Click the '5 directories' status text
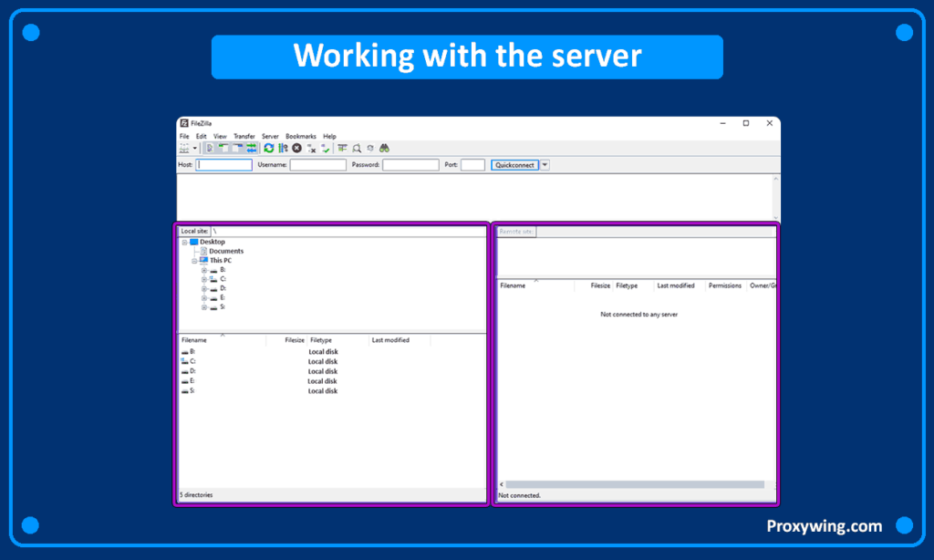Image resolution: width=934 pixels, height=560 pixels. click(x=196, y=495)
